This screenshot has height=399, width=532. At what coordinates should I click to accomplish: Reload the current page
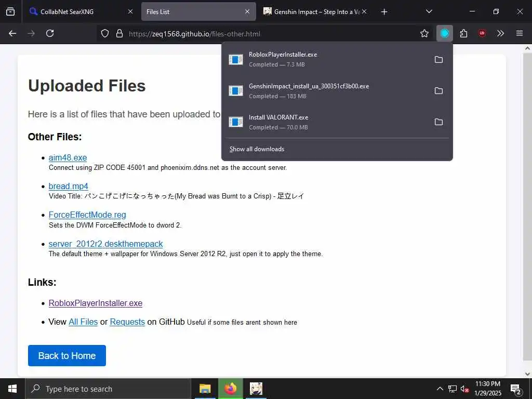coord(50,33)
